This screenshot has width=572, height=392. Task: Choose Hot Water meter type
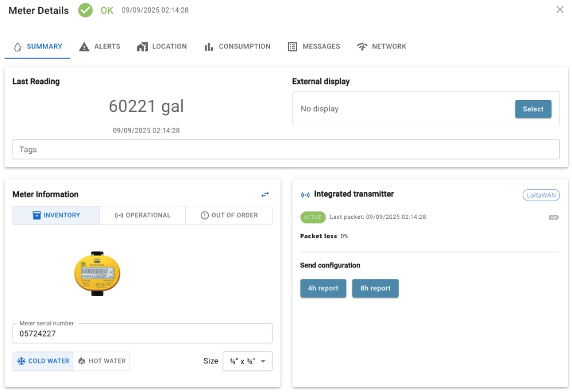[101, 361]
